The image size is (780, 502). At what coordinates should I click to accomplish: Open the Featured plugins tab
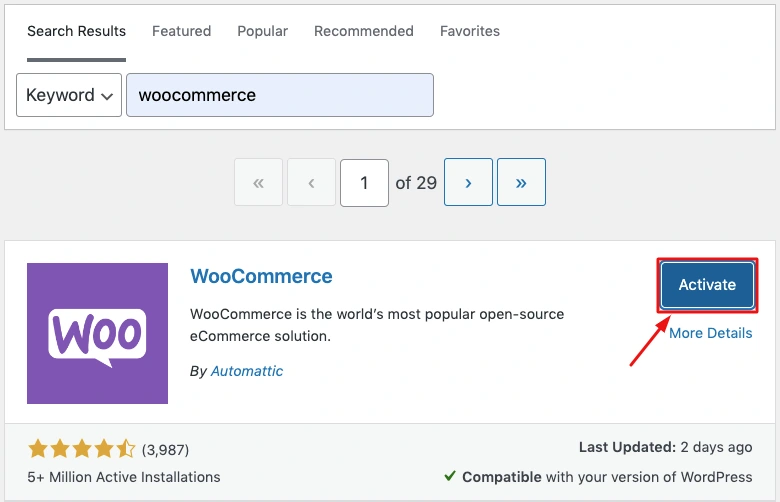[x=181, y=31]
